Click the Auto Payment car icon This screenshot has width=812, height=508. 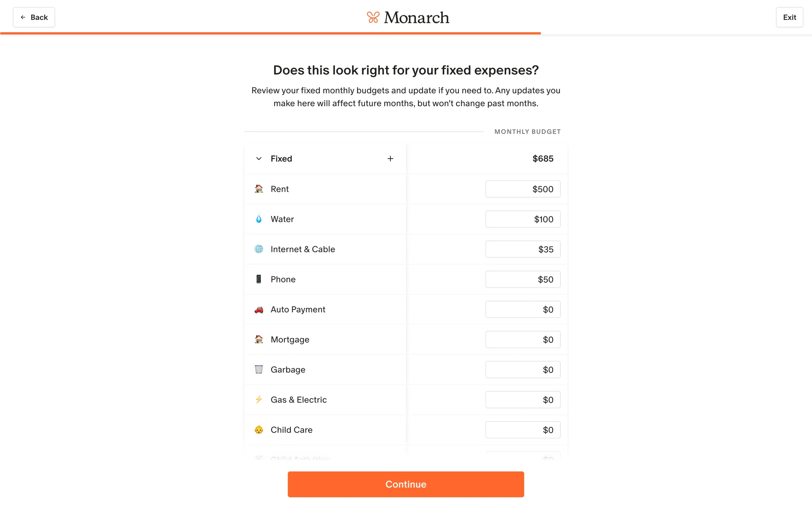pyautogui.click(x=259, y=309)
